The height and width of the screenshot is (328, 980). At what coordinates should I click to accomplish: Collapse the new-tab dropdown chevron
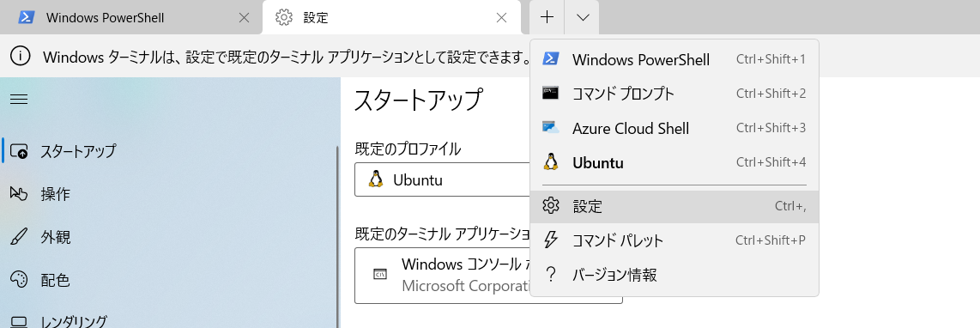(582, 17)
